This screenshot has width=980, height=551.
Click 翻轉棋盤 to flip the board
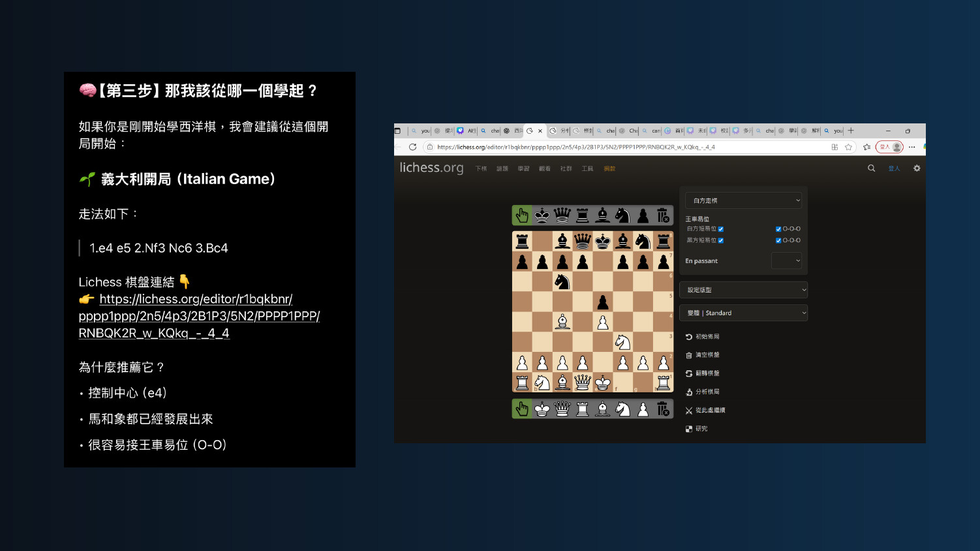point(707,373)
